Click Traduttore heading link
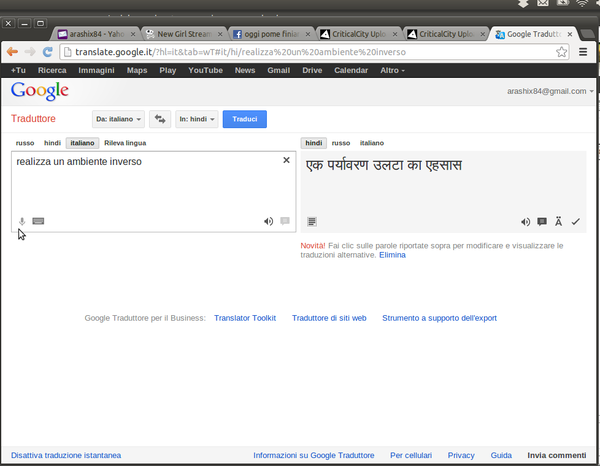Screen dimensions: 600x466 (x=33, y=119)
